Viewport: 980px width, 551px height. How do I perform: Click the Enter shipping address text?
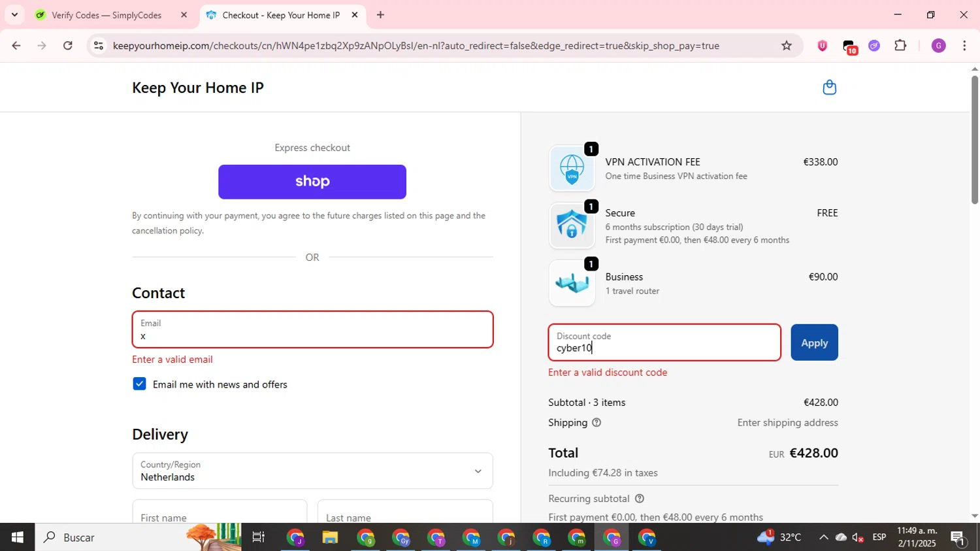pyautogui.click(x=787, y=423)
